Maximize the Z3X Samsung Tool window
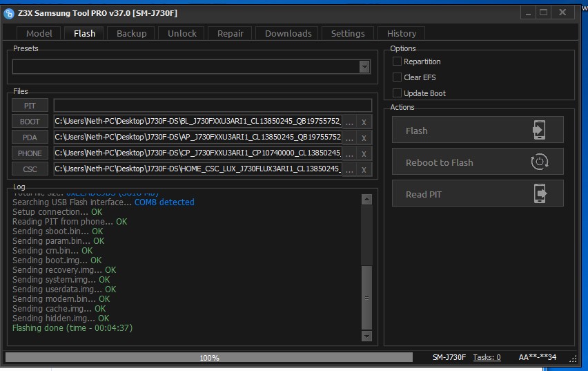 click(544, 12)
